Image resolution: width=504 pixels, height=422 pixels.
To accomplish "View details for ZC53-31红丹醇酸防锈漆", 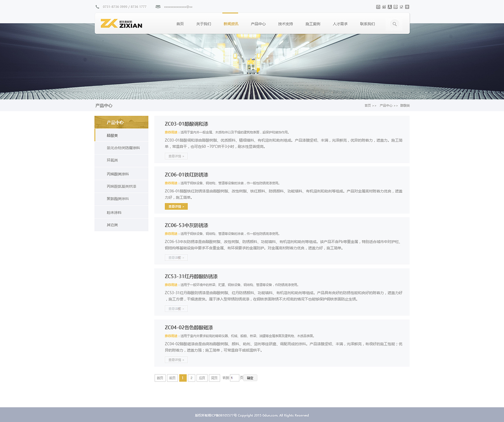I will coord(176,309).
